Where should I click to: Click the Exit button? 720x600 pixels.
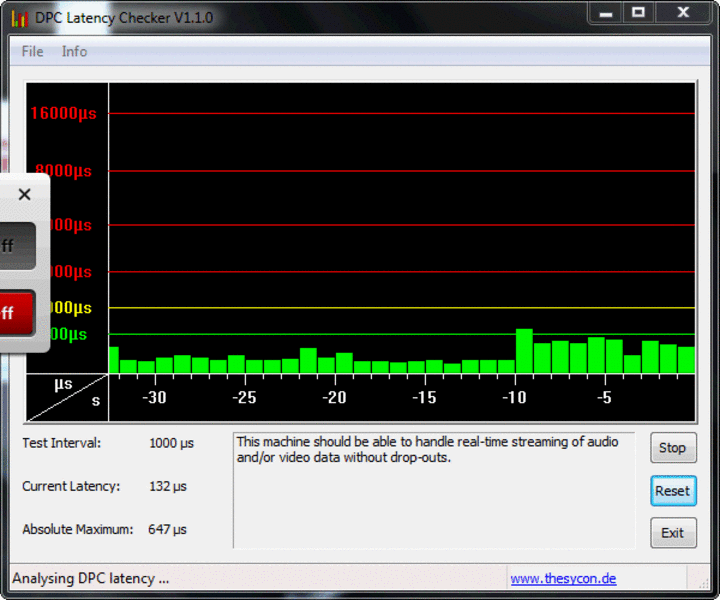pyautogui.click(x=673, y=533)
